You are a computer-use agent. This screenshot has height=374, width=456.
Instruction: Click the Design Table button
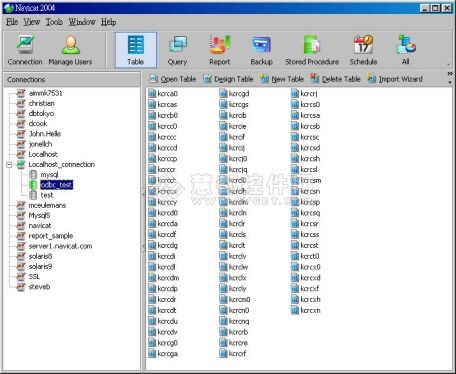[228, 79]
